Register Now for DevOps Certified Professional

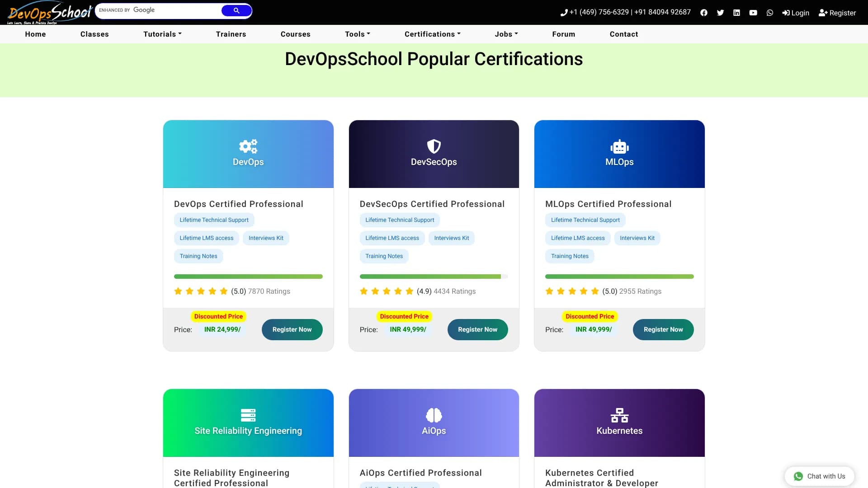pos(292,329)
